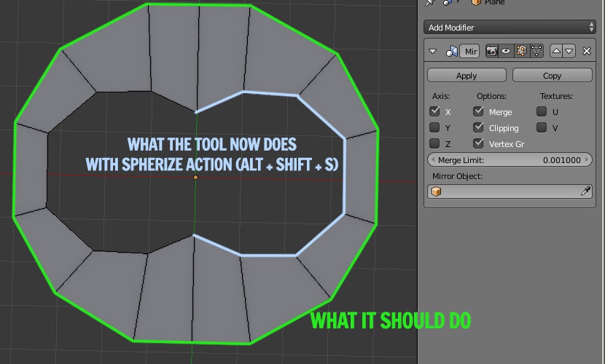
Task: Remove the Mirror modifier with X
Action: pyautogui.click(x=587, y=51)
